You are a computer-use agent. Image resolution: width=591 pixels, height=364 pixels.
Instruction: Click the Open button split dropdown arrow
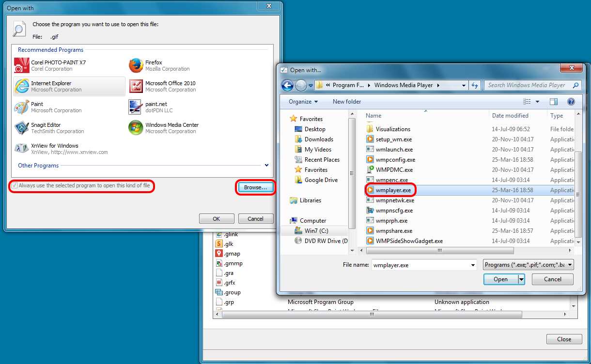tap(521, 279)
